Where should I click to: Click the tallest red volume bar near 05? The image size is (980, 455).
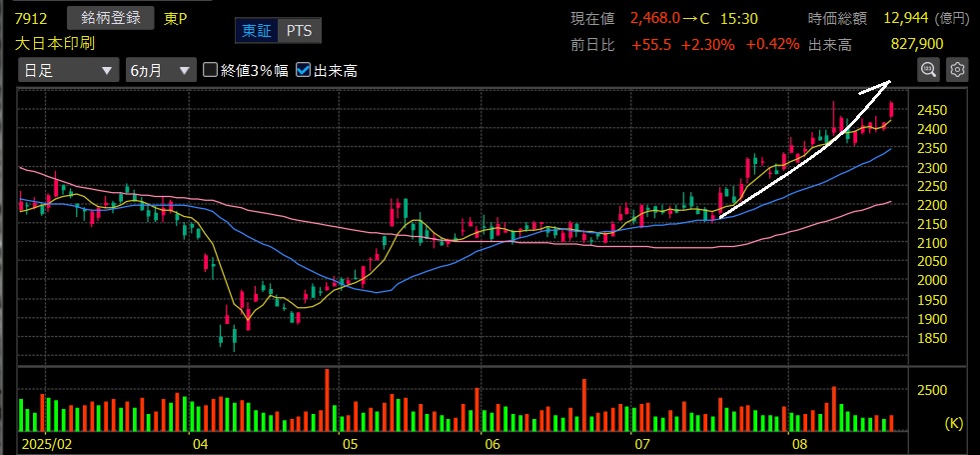(327, 400)
